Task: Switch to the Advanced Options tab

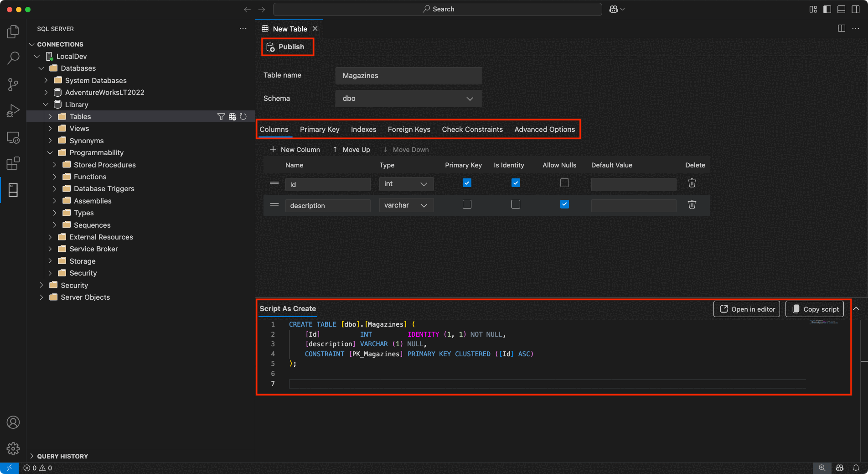Action: 544,130
